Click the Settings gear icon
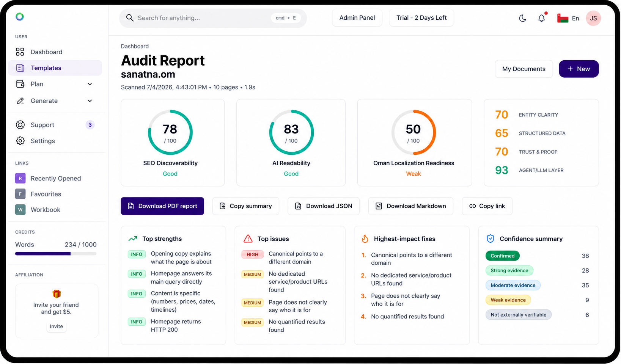The width and height of the screenshot is (621, 364). 20,141
